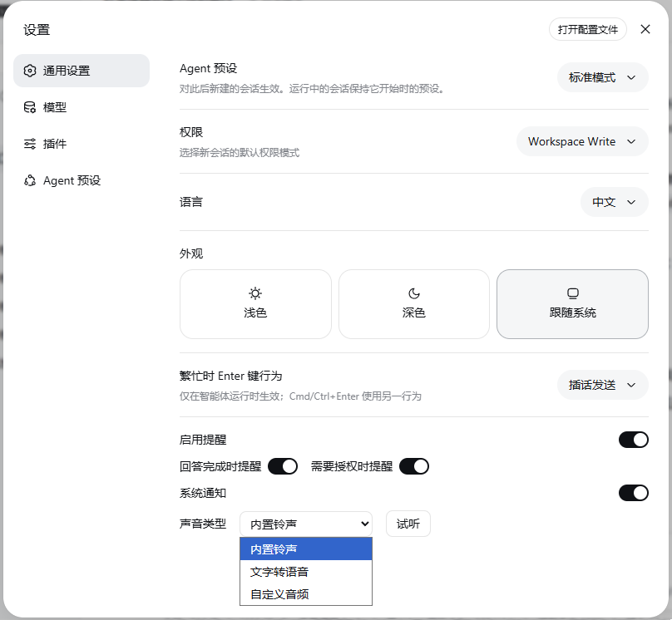Click the Cmd/Ctrl+Enter description text
This screenshot has height=620, width=672.
tap(300, 396)
